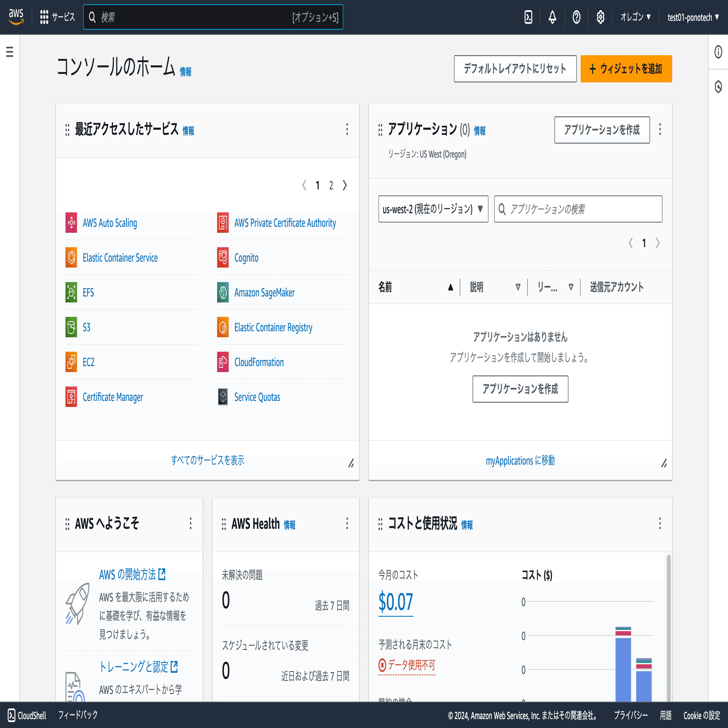Click the AWS Private Certificate Authority icon
This screenshot has width=728, height=728.
pyautogui.click(x=223, y=223)
